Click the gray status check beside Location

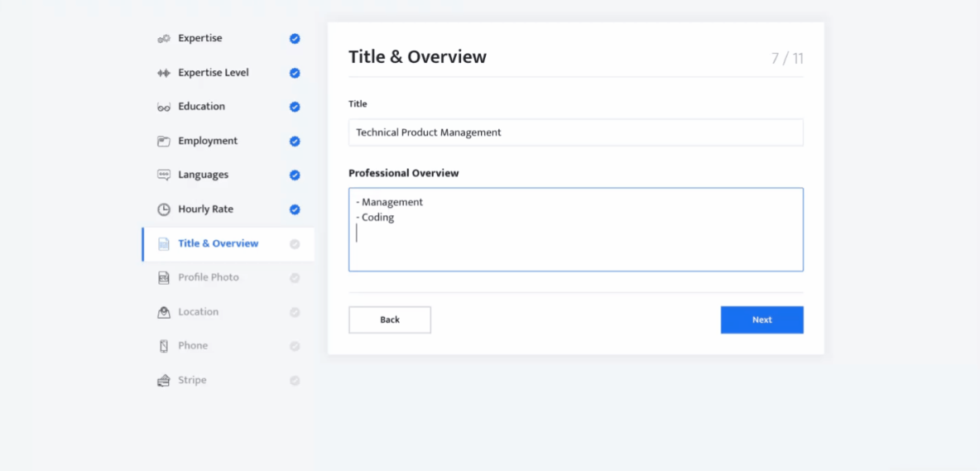(x=295, y=312)
